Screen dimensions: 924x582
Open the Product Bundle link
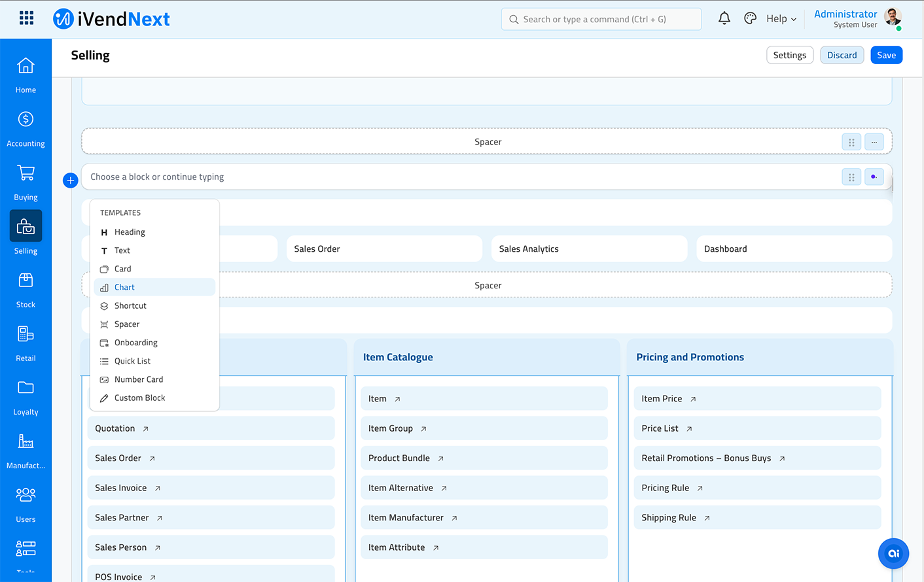(x=484, y=458)
